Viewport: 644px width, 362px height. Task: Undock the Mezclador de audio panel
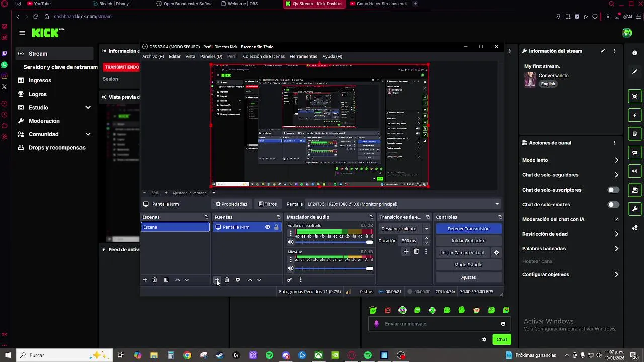[x=371, y=217]
